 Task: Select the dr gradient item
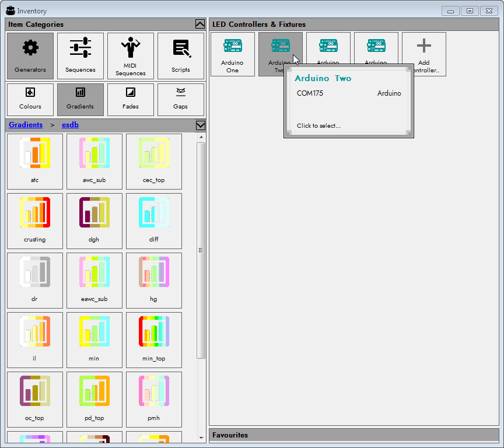pos(35,280)
